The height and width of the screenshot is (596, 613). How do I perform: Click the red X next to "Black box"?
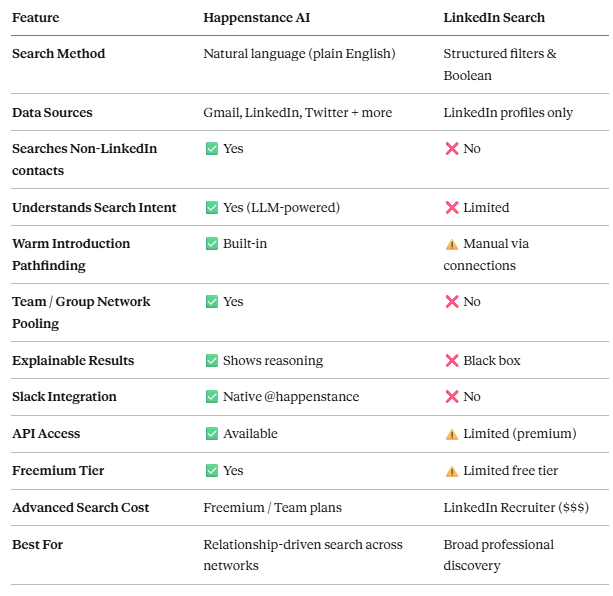point(451,361)
